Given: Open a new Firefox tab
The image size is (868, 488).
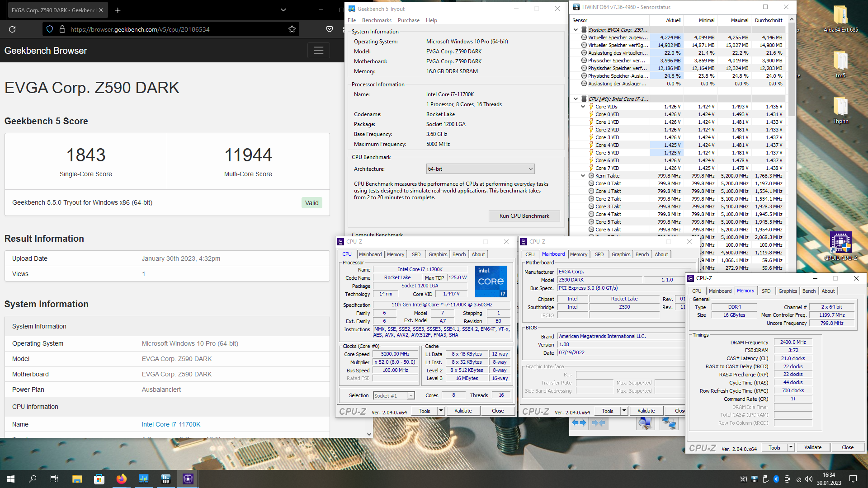Looking at the screenshot, I should [118, 10].
